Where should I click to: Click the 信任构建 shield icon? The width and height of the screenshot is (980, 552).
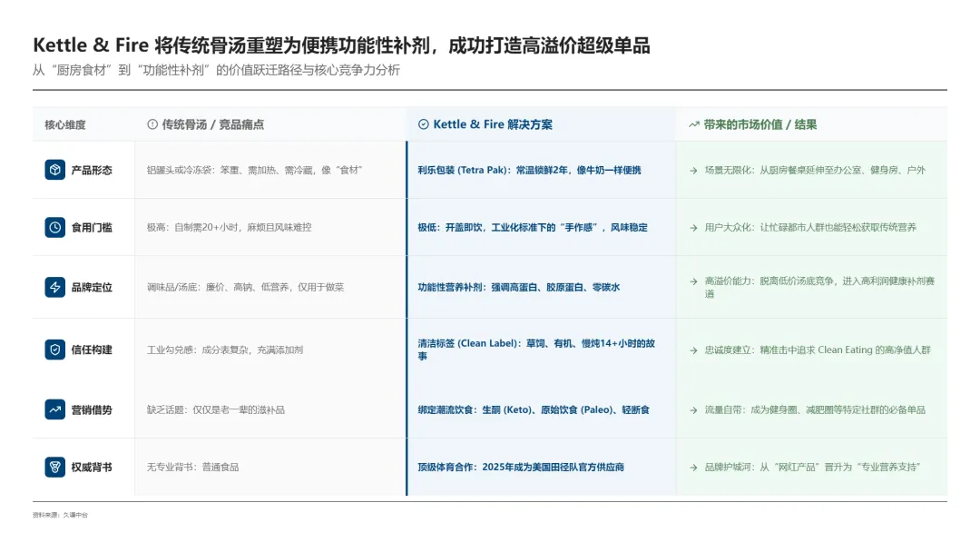point(54,350)
